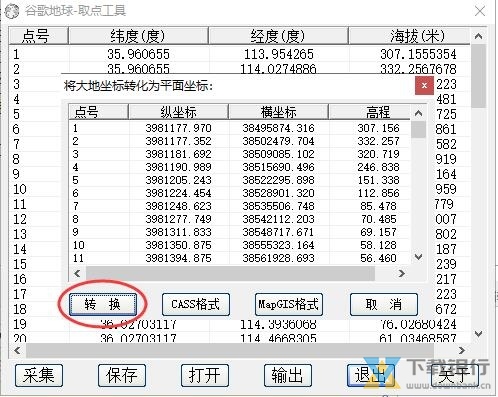This screenshot has height=397, width=498.
Task: Click main table scroll left arrow
Action: (x=17, y=350)
